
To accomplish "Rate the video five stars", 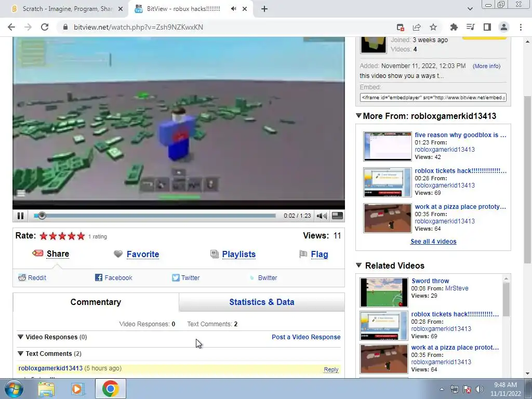I will (81, 236).
